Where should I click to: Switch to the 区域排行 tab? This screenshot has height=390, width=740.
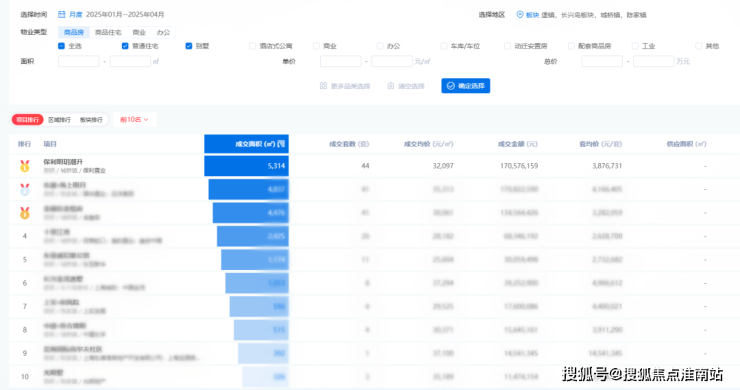[59, 119]
